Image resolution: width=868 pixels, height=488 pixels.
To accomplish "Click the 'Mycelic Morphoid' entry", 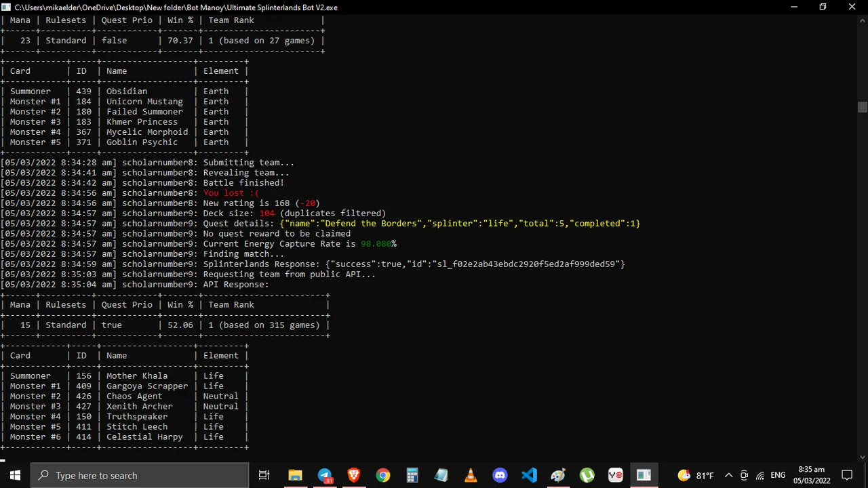I will (147, 132).
